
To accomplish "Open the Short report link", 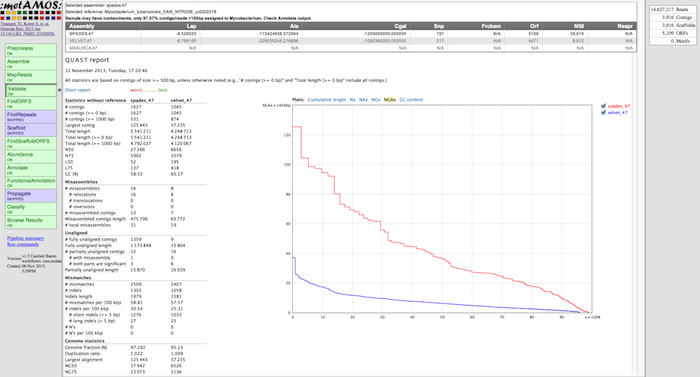I will coord(78,90).
